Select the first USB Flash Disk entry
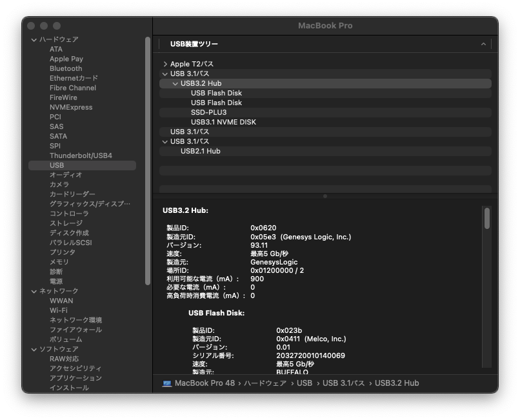520x420 pixels. click(x=216, y=92)
